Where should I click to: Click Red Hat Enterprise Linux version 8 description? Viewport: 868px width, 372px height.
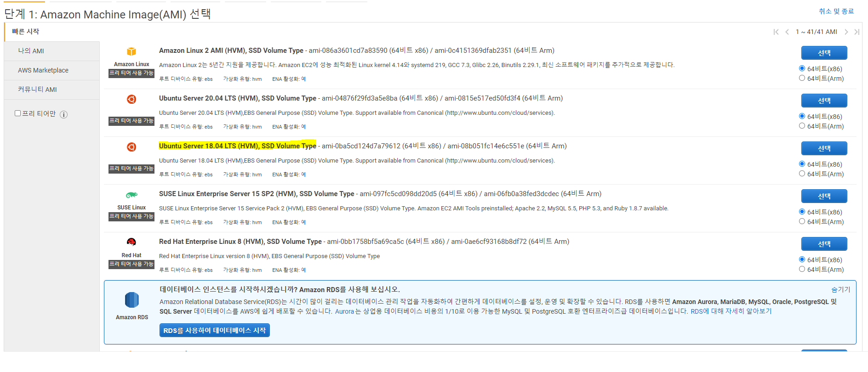tap(269, 256)
